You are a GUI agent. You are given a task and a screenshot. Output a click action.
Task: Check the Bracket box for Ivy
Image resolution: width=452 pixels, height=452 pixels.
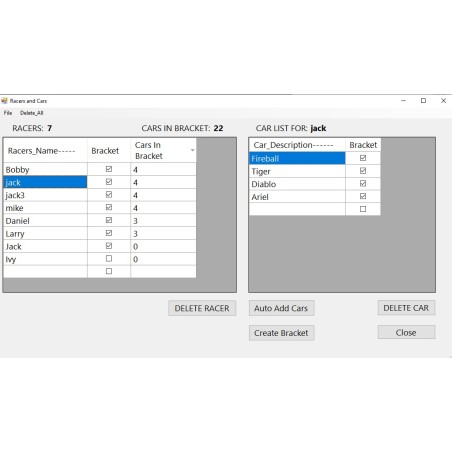click(109, 258)
